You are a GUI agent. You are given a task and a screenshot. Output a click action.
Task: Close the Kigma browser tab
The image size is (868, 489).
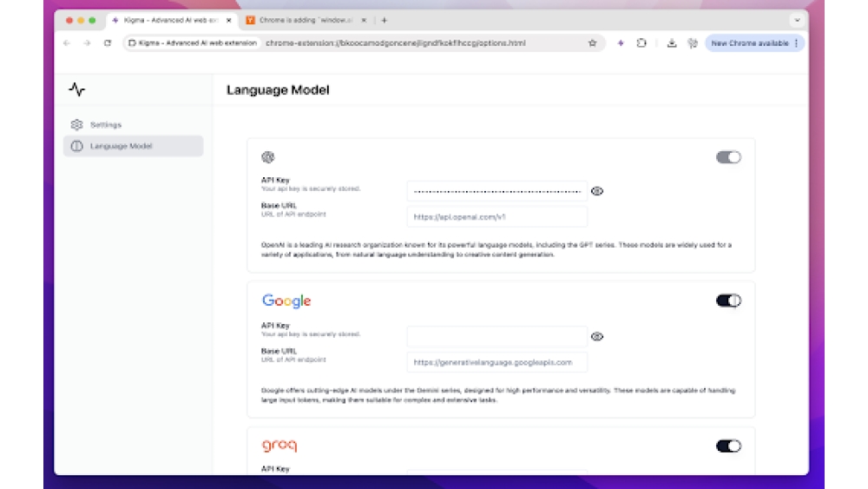point(228,21)
